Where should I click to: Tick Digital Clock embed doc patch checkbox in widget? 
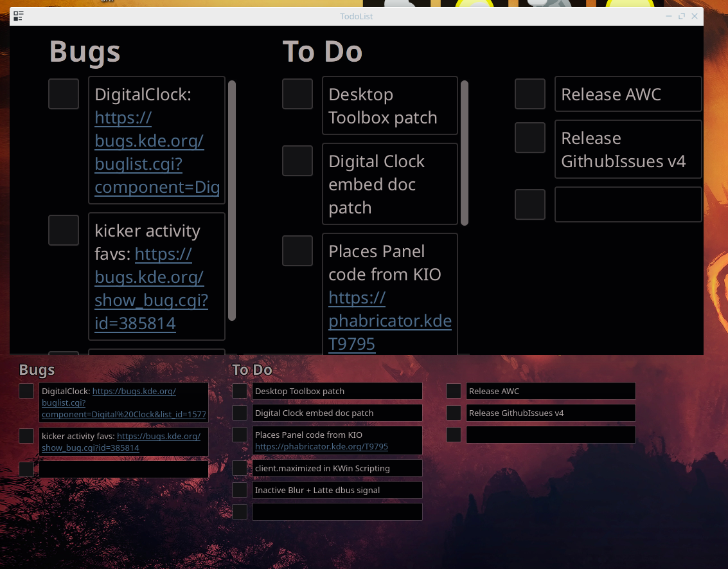tap(240, 413)
